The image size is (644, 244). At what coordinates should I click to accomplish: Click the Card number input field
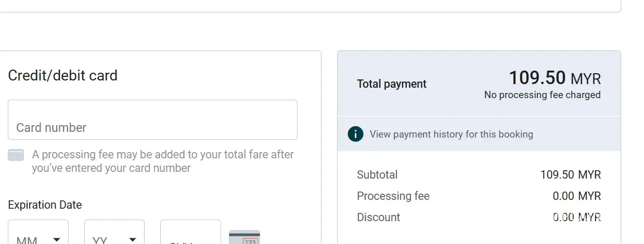152,120
